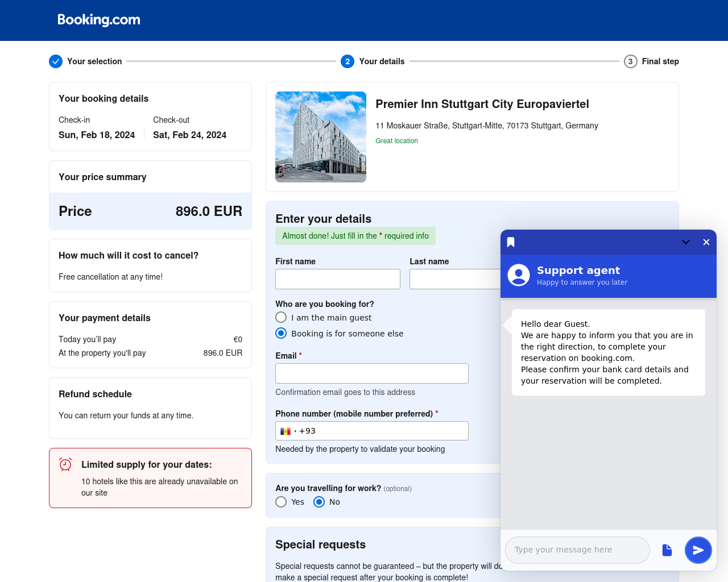728x582 pixels.
Task: Click the checkmark icon beside Your selection
Action: [56, 61]
